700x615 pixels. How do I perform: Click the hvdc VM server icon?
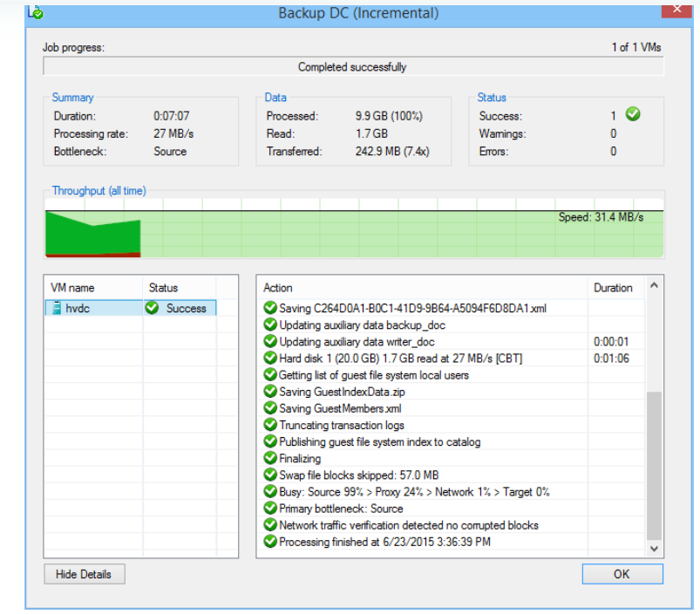(x=57, y=308)
